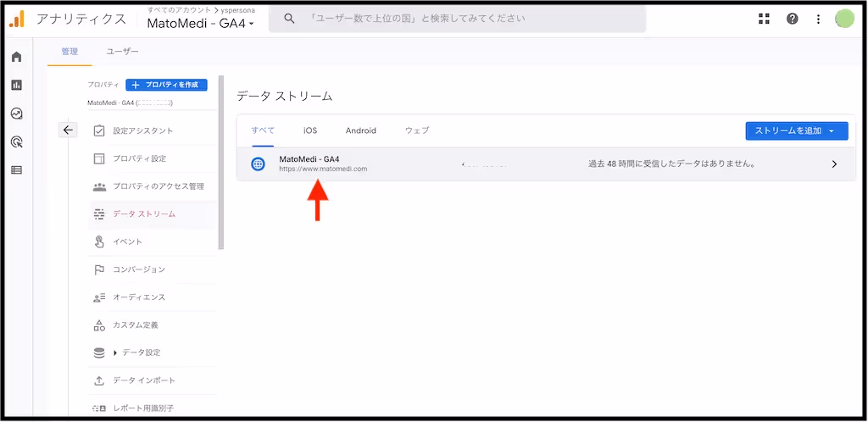Select the ウェブ stream tab
Screen dimensions: 868x422
pyautogui.click(x=417, y=130)
